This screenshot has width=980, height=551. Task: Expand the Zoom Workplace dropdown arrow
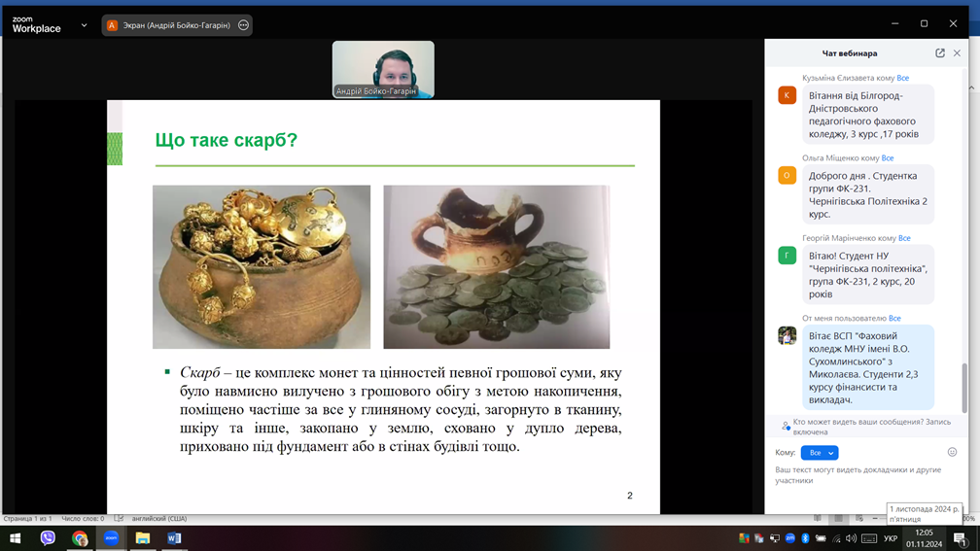coord(84,25)
